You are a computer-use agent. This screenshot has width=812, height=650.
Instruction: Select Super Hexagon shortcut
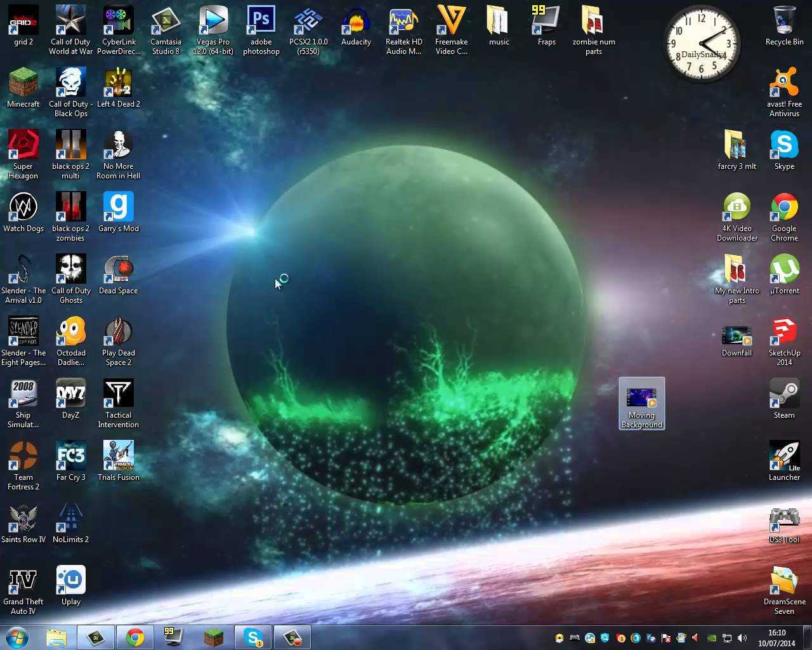pyautogui.click(x=23, y=155)
